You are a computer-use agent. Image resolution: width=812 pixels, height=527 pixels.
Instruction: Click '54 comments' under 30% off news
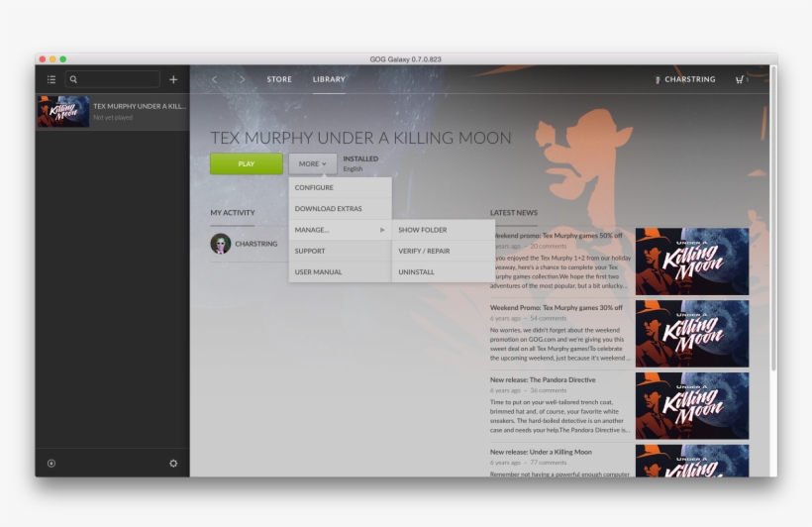[x=549, y=319]
